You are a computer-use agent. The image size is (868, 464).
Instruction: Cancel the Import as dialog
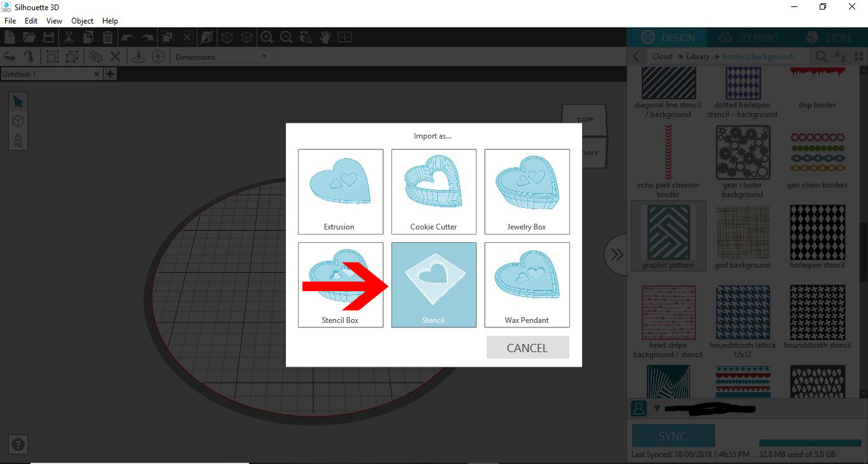527,348
